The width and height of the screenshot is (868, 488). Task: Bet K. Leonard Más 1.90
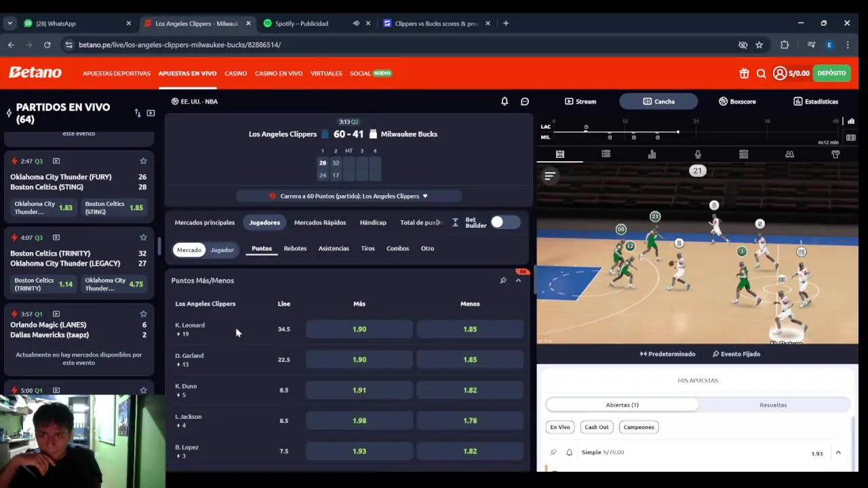[x=359, y=329]
